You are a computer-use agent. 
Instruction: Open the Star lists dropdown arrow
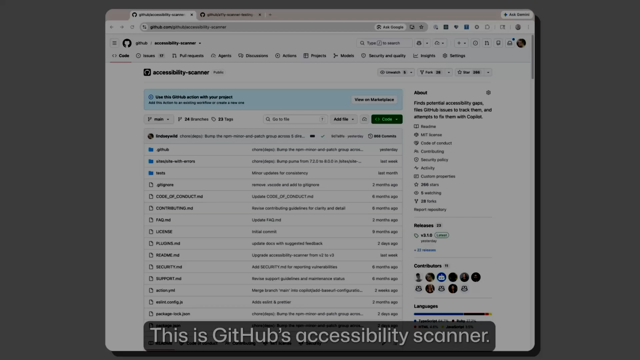pyautogui.click(x=488, y=72)
